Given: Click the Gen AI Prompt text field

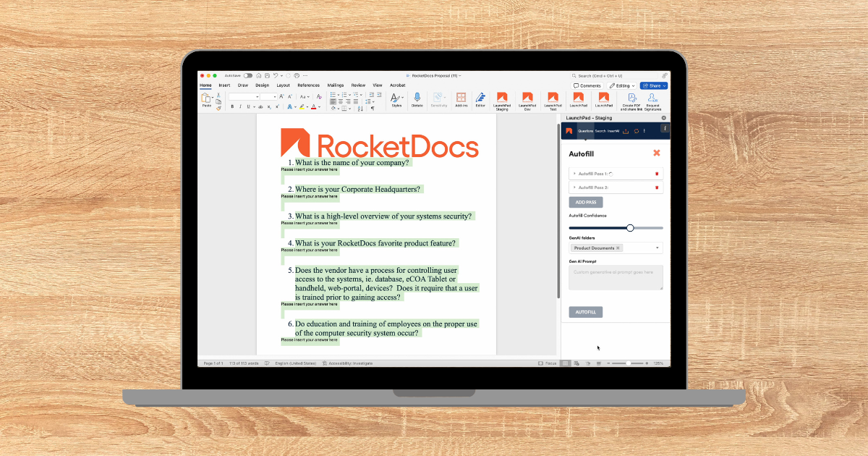Looking at the screenshot, I should 616,277.
